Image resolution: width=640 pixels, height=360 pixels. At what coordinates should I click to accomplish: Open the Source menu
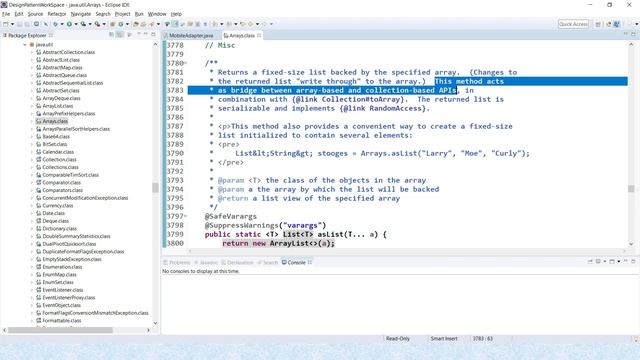click(35, 14)
